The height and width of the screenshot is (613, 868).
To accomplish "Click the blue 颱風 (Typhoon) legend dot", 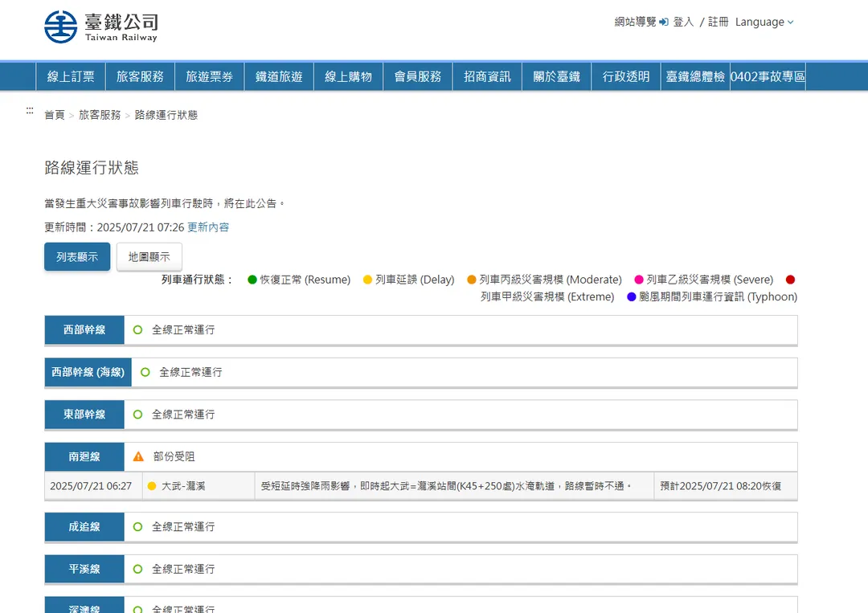I will point(631,297).
